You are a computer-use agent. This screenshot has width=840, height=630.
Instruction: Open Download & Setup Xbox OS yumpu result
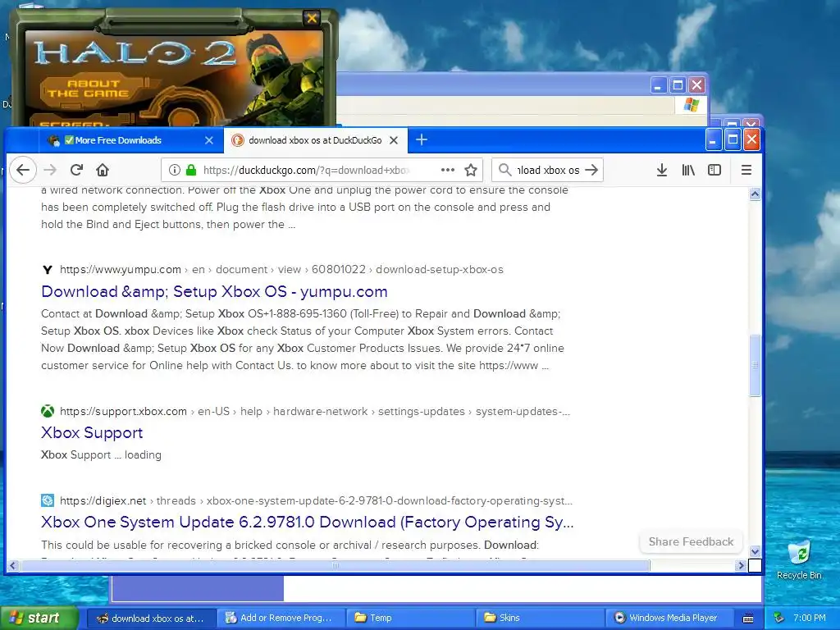214,291
